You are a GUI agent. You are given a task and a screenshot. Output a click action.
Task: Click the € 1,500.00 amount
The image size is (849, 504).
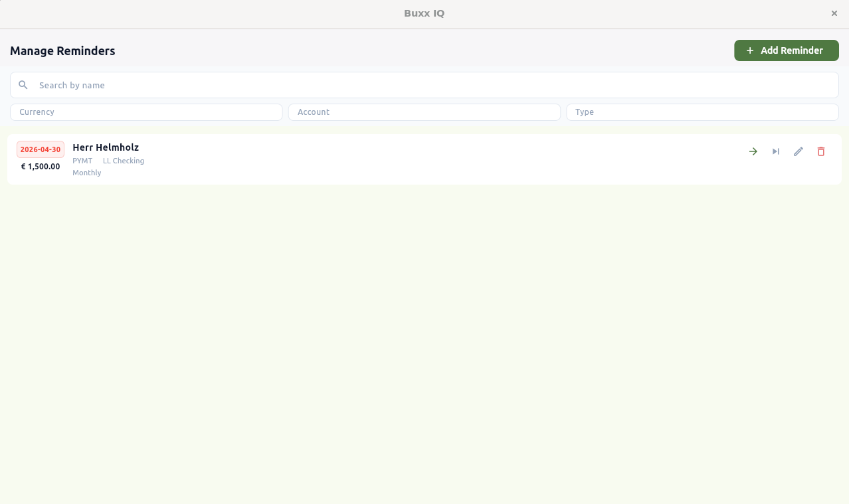click(x=41, y=167)
